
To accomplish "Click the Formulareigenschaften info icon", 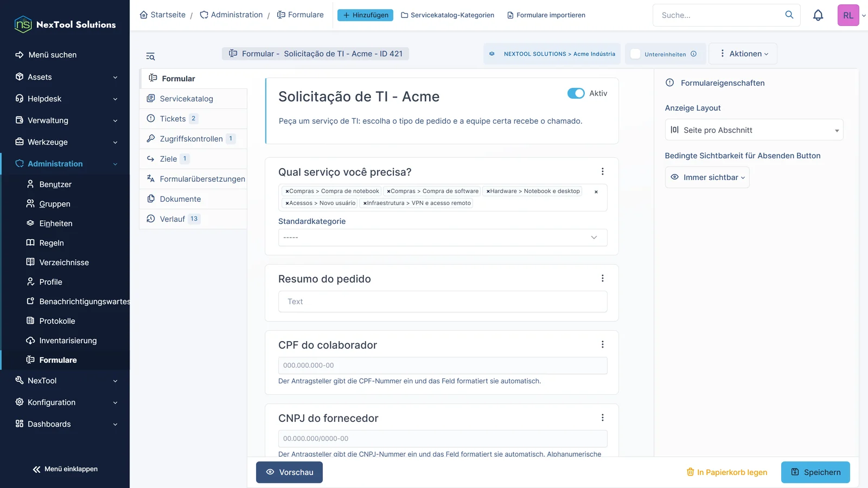I will 670,83.
